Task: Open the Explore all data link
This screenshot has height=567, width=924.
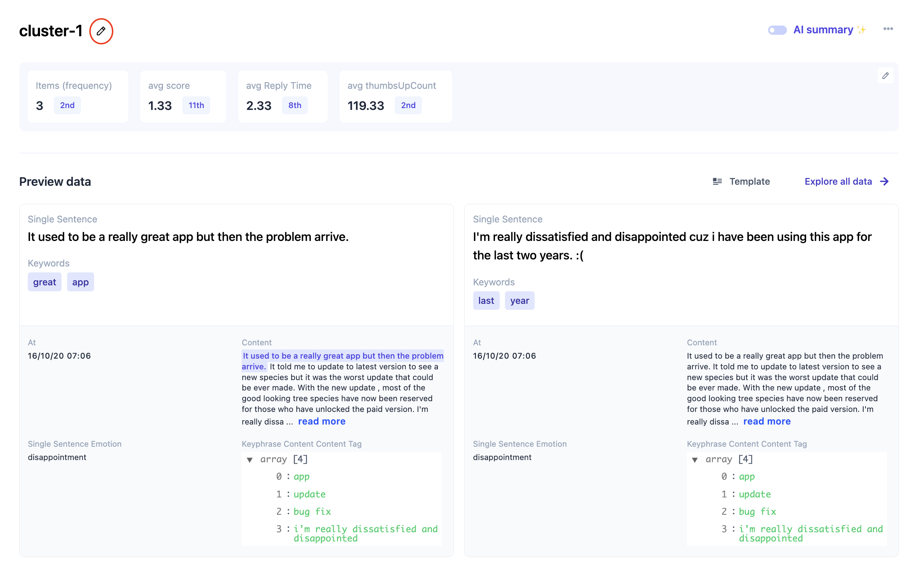Action: (838, 181)
